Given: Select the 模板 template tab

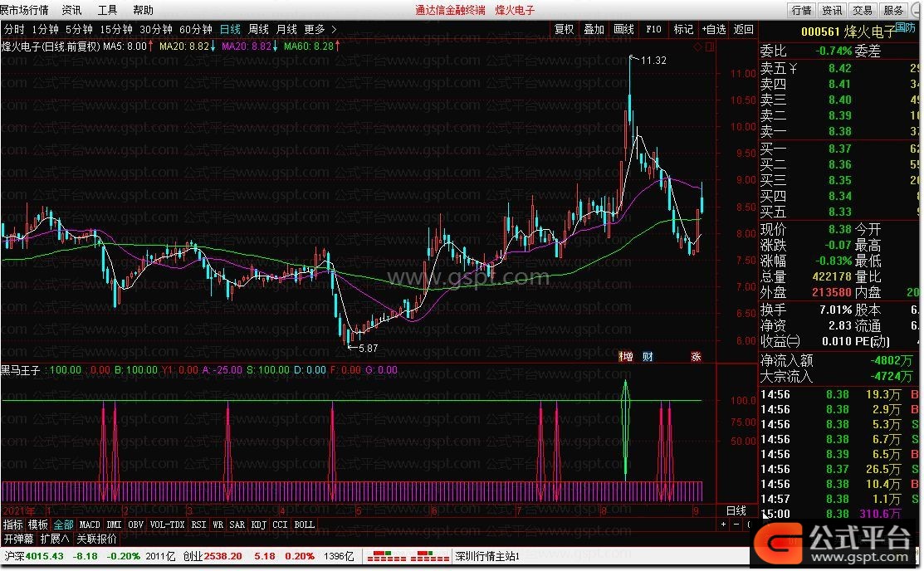Looking at the screenshot, I should [x=37, y=525].
